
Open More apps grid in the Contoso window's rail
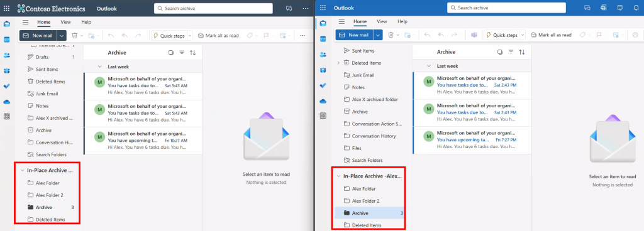click(6, 116)
